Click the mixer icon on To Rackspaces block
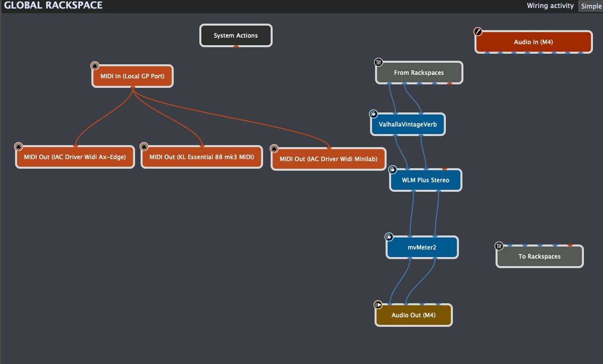 499,246
